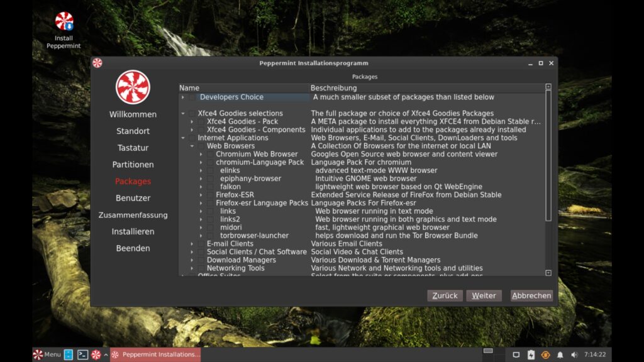Open the display icon in the system tray
Image resolution: width=644 pixels, height=362 pixels.
tap(516, 354)
